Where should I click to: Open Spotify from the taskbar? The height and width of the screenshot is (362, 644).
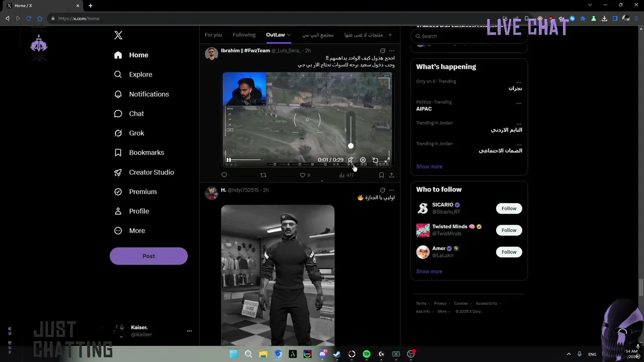pos(366,354)
